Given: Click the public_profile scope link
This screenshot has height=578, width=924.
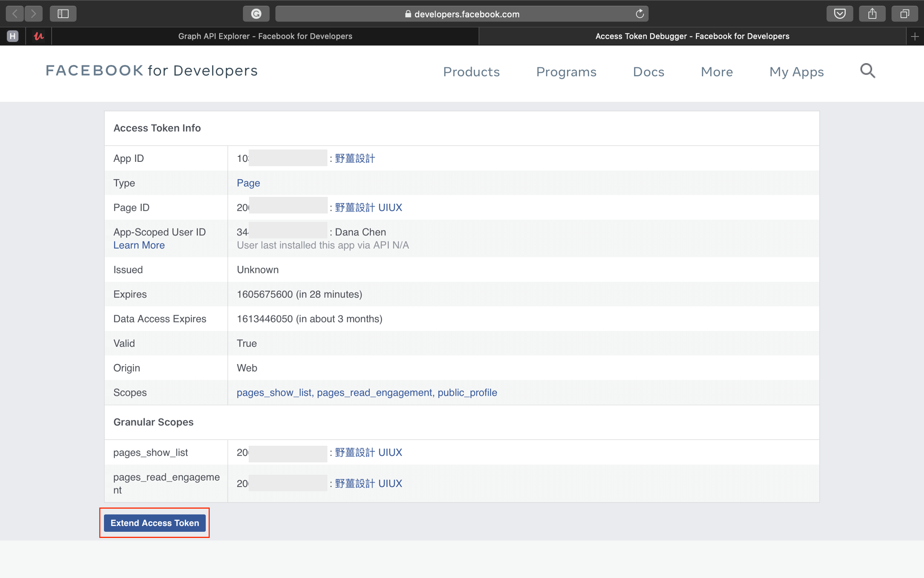Looking at the screenshot, I should [467, 392].
